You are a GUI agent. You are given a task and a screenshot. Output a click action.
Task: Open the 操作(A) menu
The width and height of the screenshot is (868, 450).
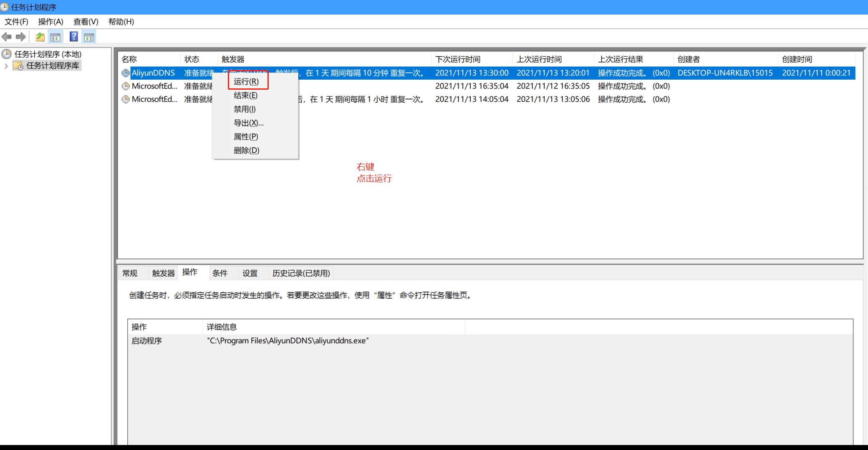point(50,22)
